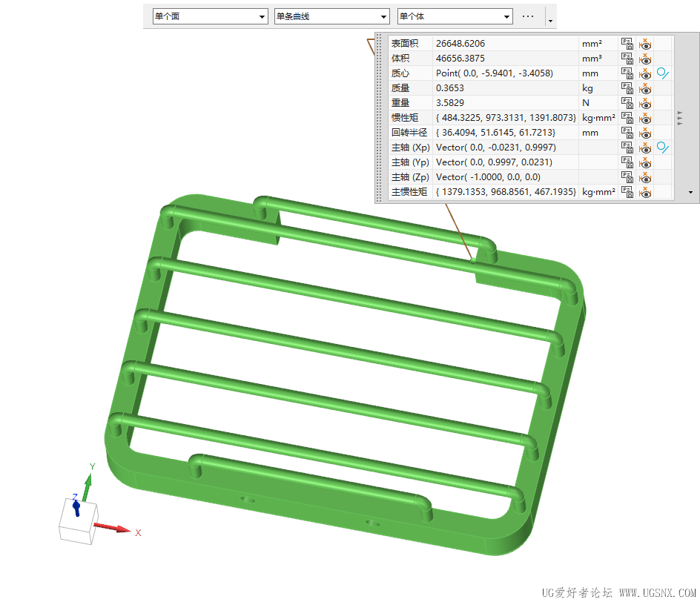Click the save icon in 质量 row

pos(627,88)
